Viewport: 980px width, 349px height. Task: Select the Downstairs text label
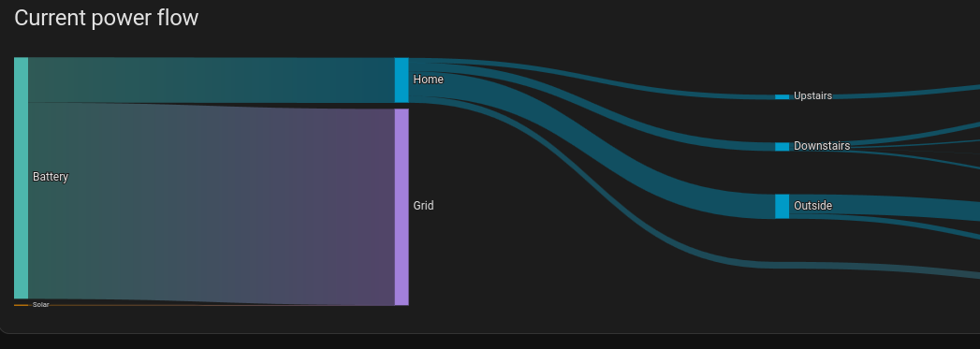[x=822, y=146]
